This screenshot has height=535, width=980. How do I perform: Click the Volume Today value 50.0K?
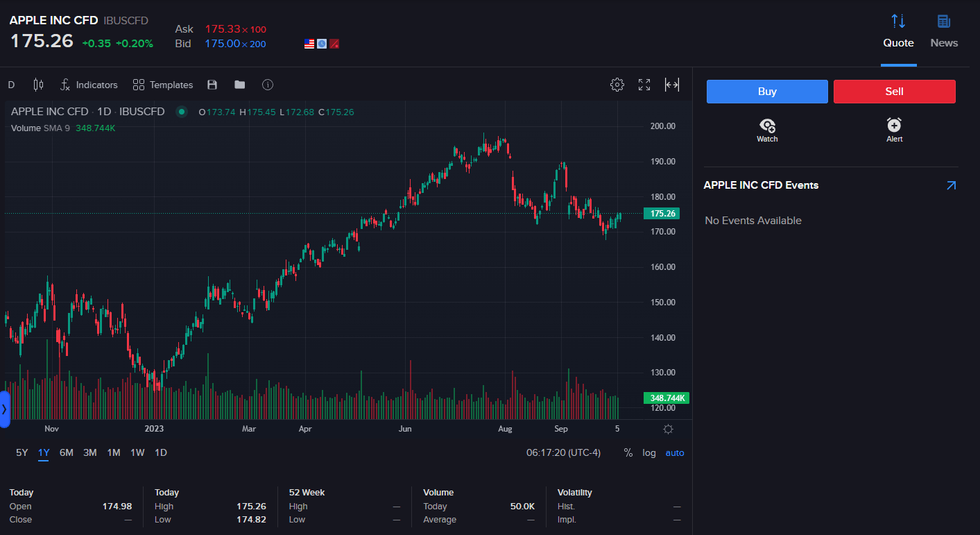coord(522,507)
